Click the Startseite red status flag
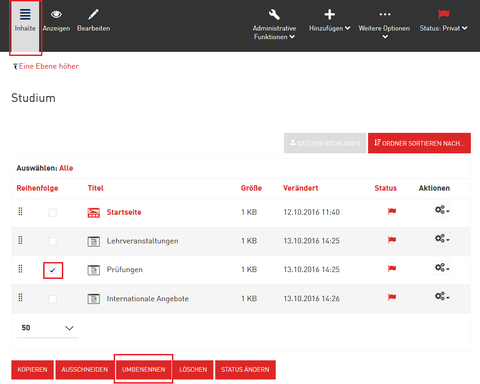480x384 pixels. (x=392, y=211)
